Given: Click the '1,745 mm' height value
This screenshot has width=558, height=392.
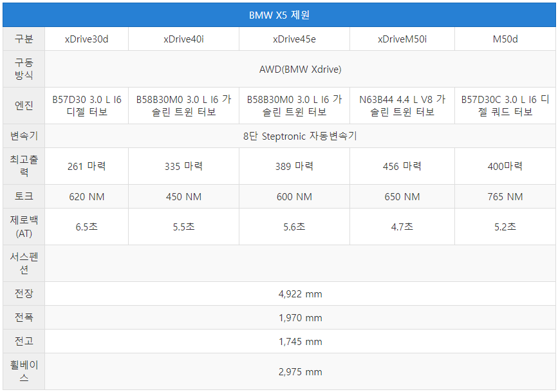Looking at the screenshot, I should pos(301,341).
